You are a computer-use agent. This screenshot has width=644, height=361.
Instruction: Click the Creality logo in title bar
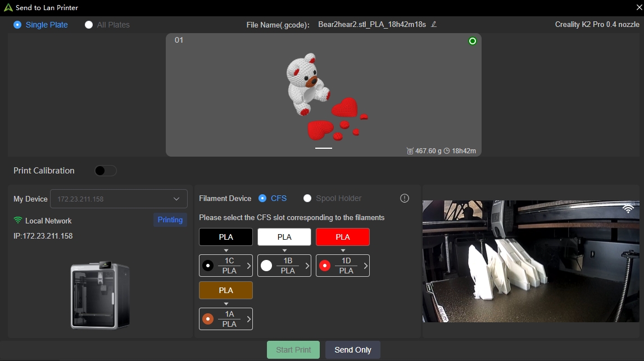[x=8, y=7]
